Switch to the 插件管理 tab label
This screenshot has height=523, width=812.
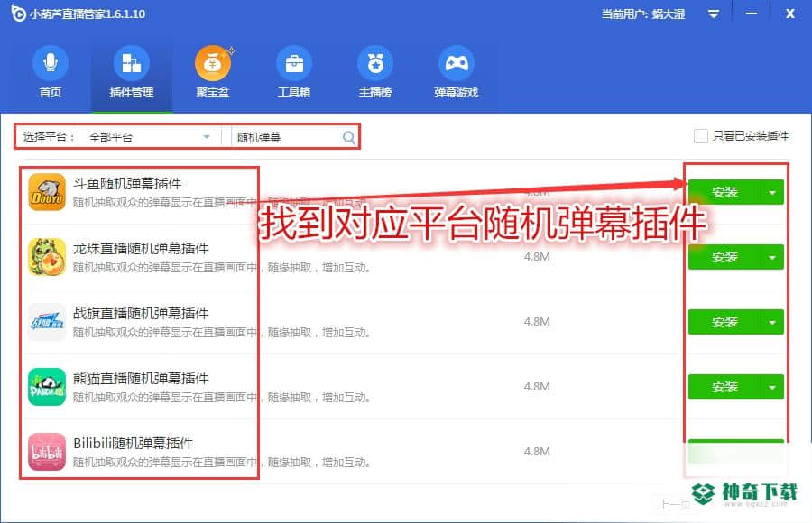tap(132, 93)
